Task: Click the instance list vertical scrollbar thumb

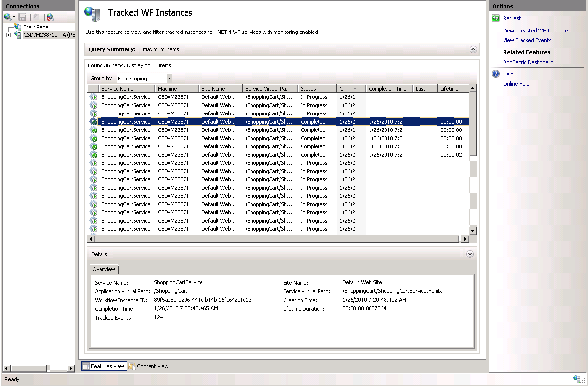Action: click(x=473, y=124)
